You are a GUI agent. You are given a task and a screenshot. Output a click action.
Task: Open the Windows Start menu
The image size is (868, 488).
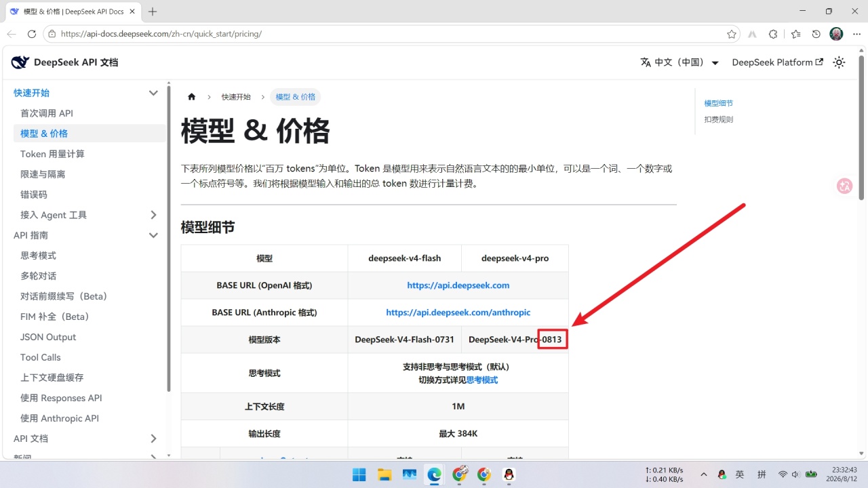(359, 474)
